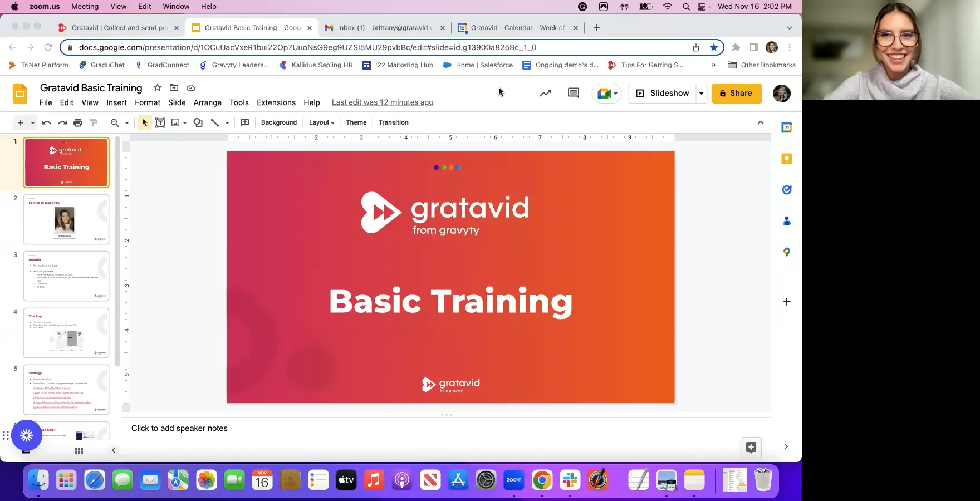Pick the Shape tool icon

tap(198, 122)
